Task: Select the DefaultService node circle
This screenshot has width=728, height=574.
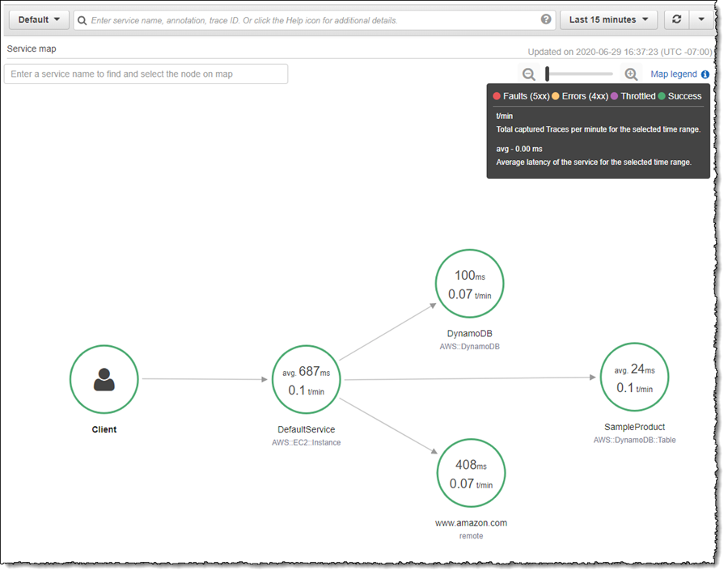Action: [307, 379]
